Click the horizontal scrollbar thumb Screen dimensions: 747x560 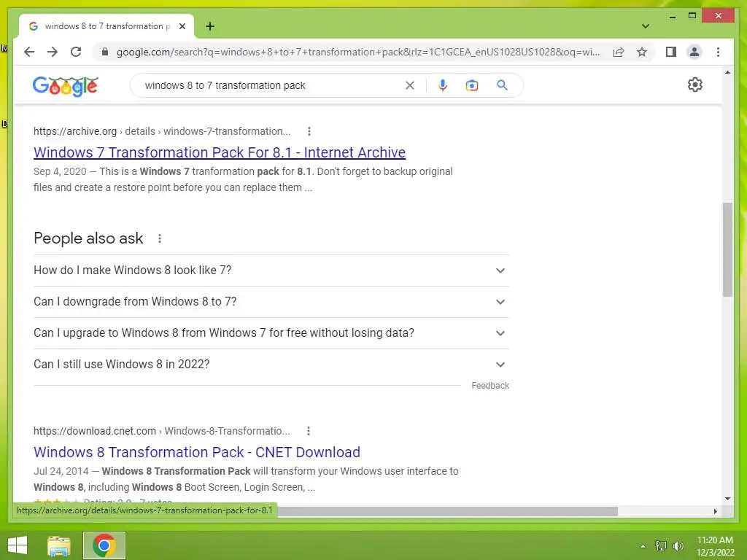(x=448, y=511)
